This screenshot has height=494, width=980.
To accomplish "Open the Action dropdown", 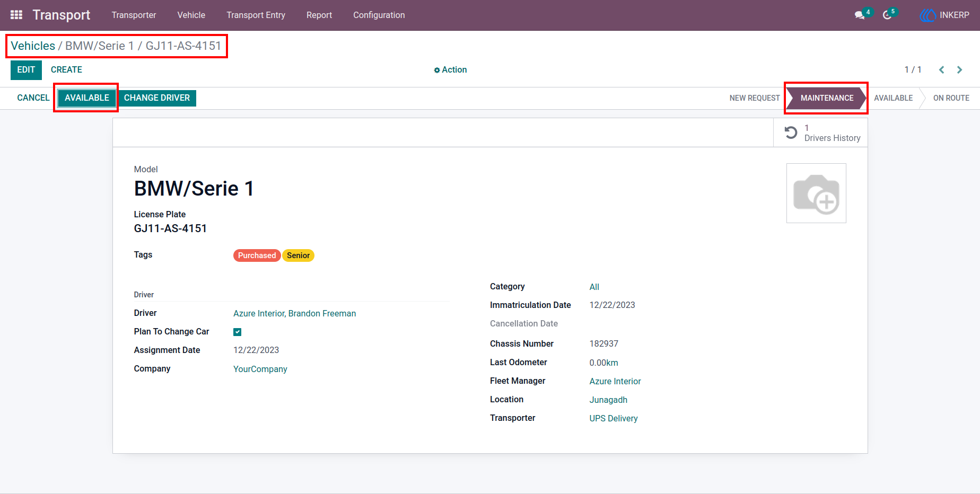I will (x=450, y=70).
